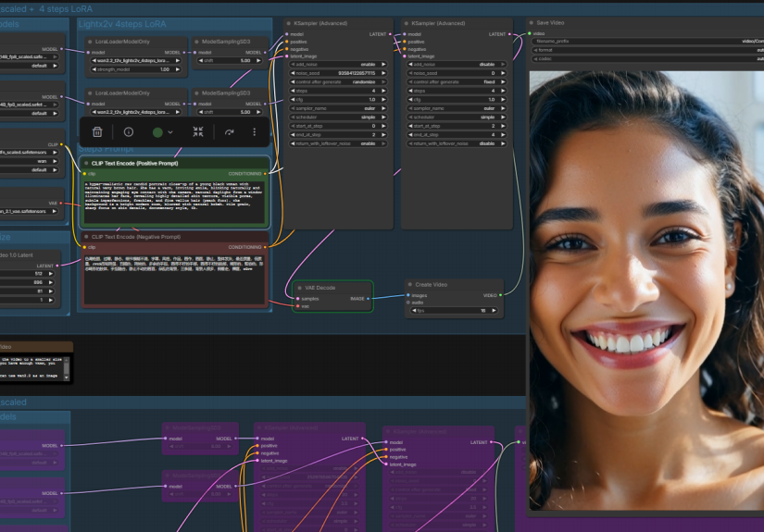This screenshot has height=532, width=764.
Task: Toggle return_with_leftover_noise on first KSampler
Action: coord(334,143)
